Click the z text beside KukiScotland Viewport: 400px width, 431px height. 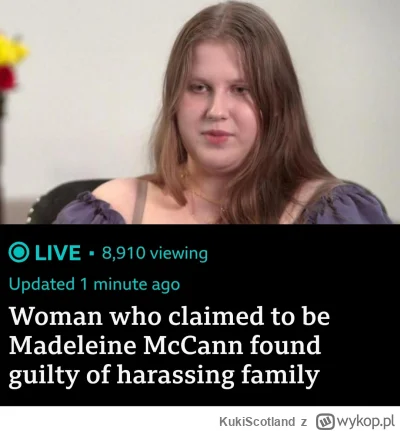303,422
